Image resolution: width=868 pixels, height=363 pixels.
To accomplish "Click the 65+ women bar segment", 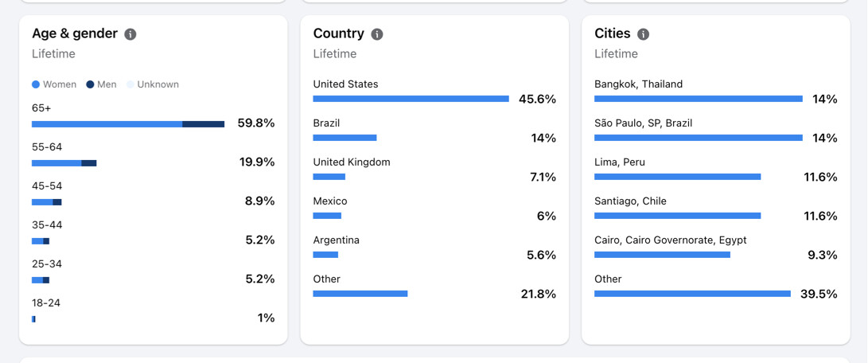I will pyautogui.click(x=107, y=124).
